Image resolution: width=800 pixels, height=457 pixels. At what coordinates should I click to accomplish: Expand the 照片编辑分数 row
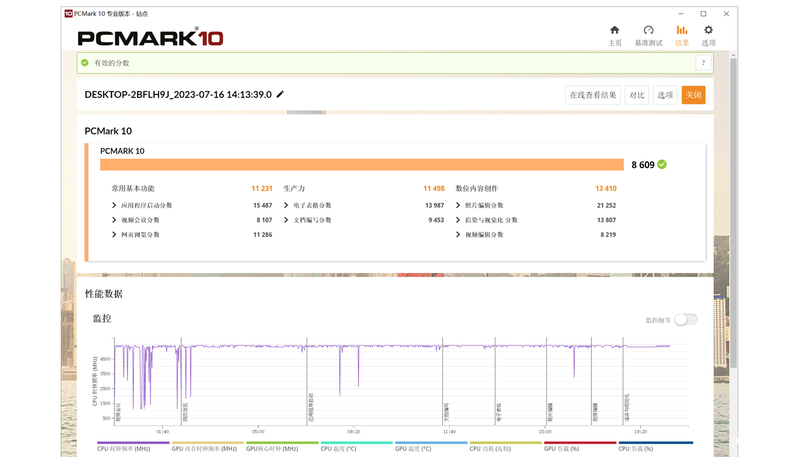tap(458, 205)
